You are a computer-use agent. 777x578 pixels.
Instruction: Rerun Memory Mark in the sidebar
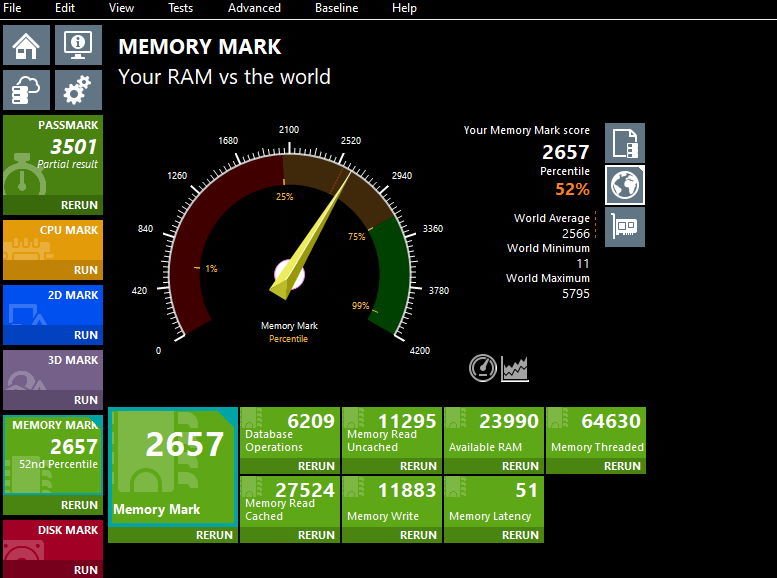click(x=79, y=505)
